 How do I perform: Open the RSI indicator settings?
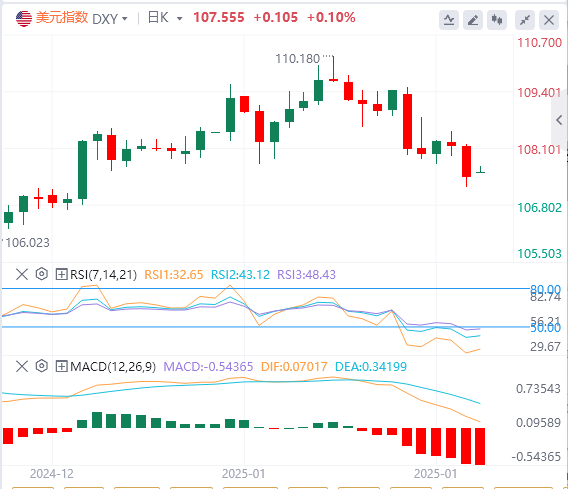tap(42, 274)
